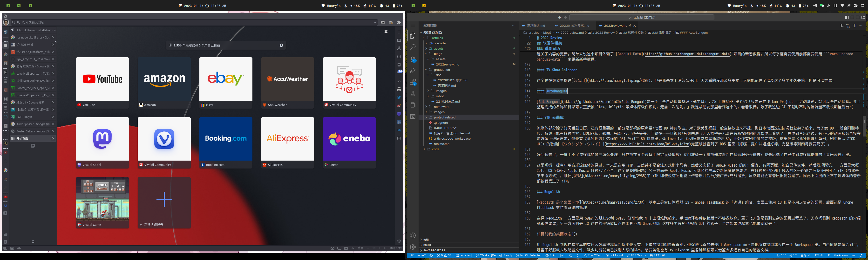This screenshot has width=868, height=260.
Task: Open Vivaldi Downloads panel
Action: pos(399,48)
